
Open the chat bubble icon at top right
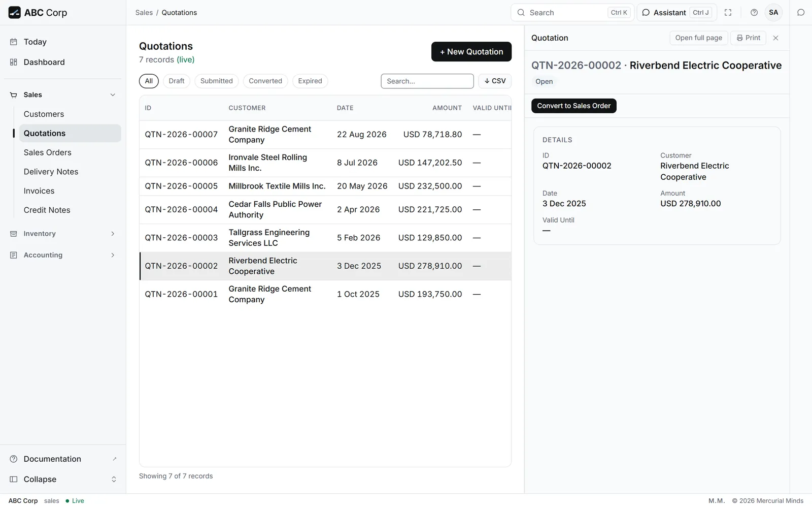(801, 13)
